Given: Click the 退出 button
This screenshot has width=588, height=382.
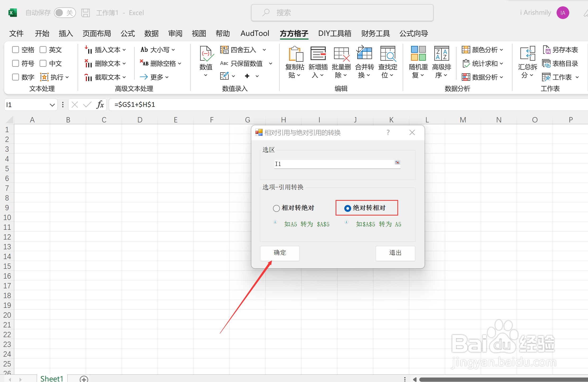Looking at the screenshot, I should (x=395, y=253).
